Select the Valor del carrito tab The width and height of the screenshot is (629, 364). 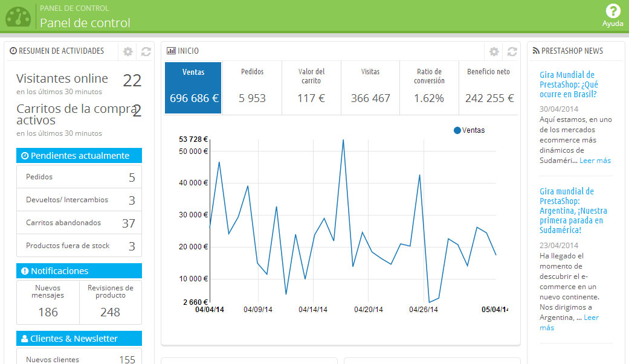(311, 88)
